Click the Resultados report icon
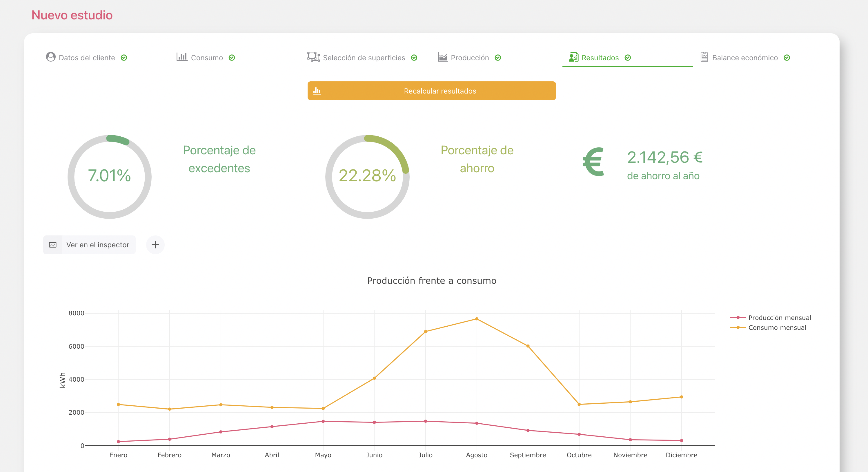 click(x=573, y=57)
